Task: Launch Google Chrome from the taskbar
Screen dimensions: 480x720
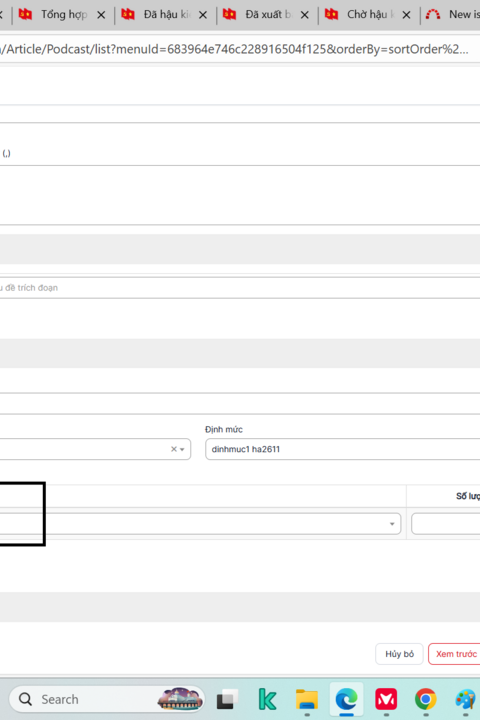Action: pyautogui.click(x=425, y=699)
